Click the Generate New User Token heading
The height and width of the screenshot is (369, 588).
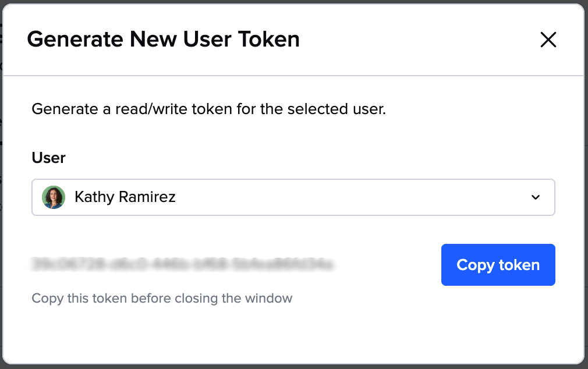click(x=164, y=39)
